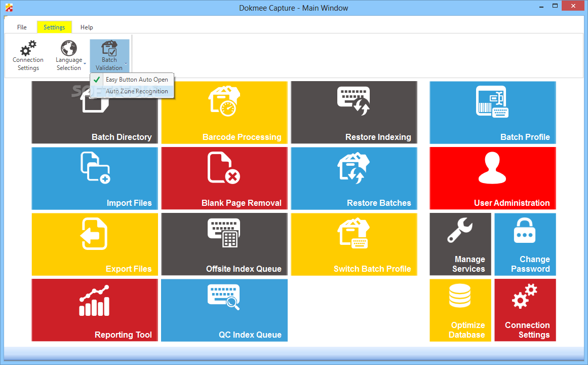Viewport: 588px width, 365px height.
Task: Click the Dokmee Capture app icon in the title bar
Action: 9,8
